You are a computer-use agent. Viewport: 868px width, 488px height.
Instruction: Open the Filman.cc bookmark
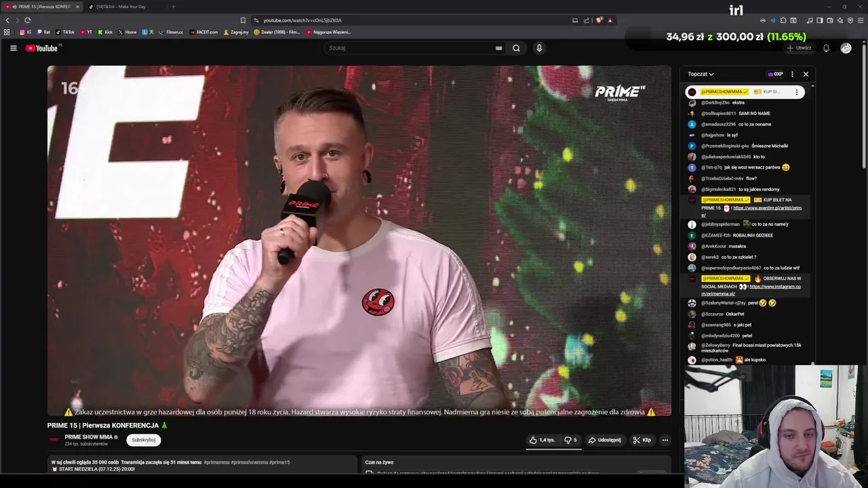(171, 32)
